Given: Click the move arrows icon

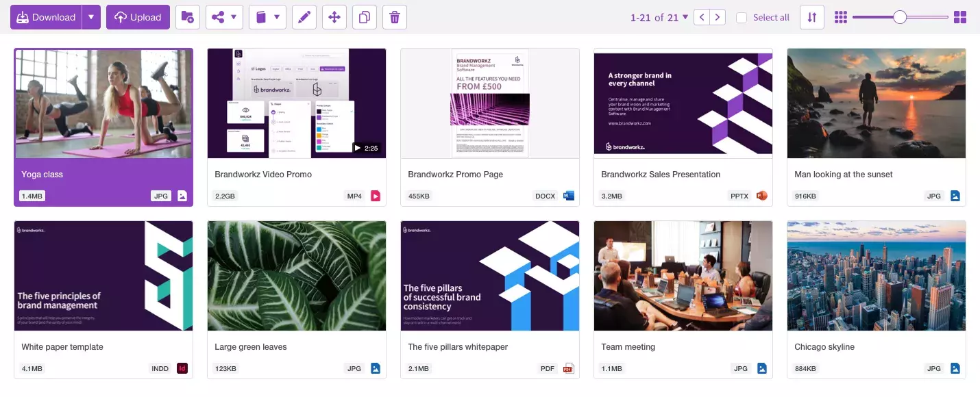Looking at the screenshot, I should (x=334, y=17).
